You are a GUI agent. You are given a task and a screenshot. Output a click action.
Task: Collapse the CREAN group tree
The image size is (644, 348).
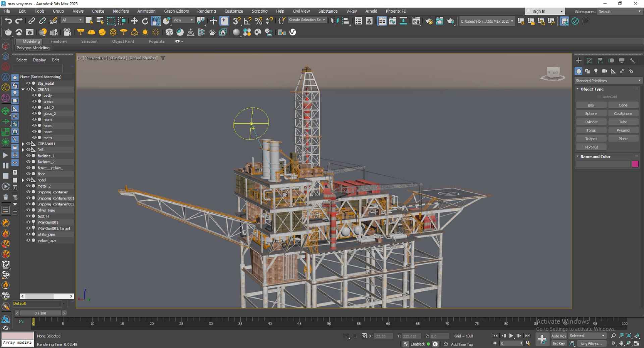click(23, 89)
